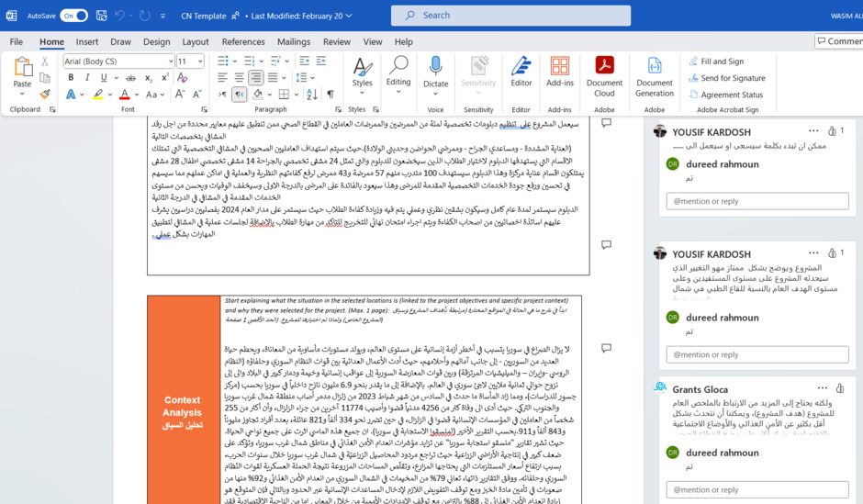Align text right
This screenshot has width=863, height=504.
click(x=255, y=78)
